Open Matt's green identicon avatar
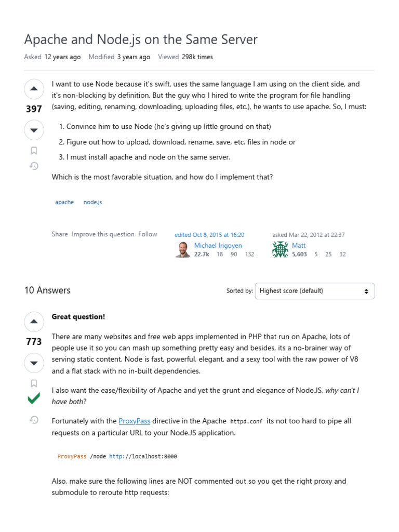Screen dimensions: 399x532 [x=280, y=250]
